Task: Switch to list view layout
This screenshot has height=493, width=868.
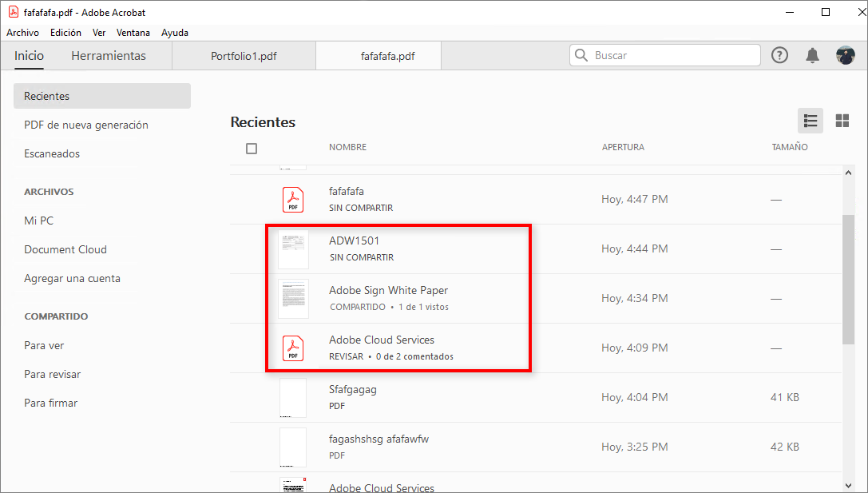Action: coord(811,121)
